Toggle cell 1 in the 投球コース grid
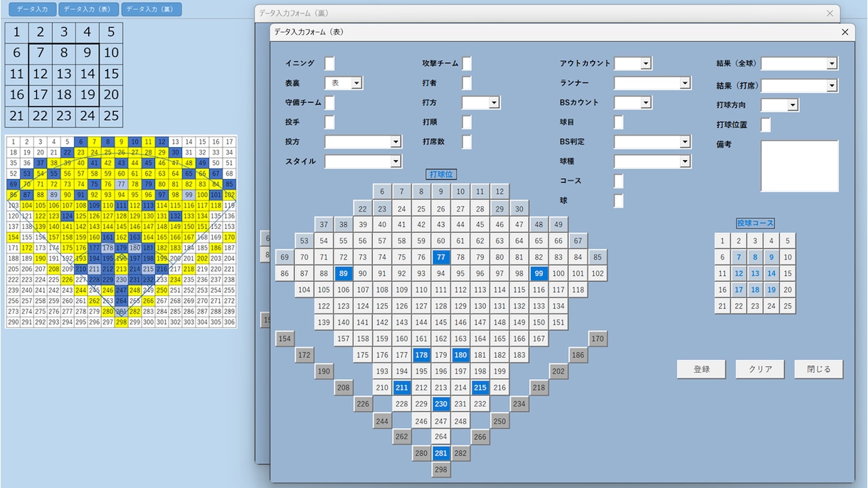868x488 pixels. tap(723, 240)
